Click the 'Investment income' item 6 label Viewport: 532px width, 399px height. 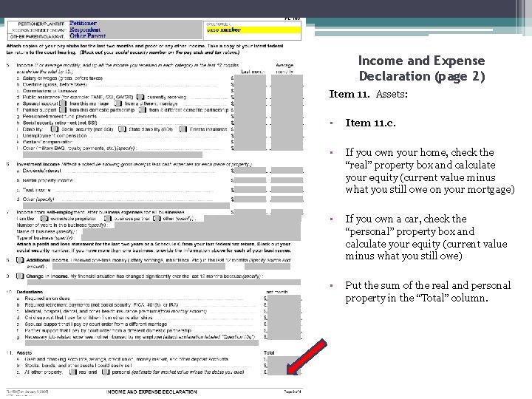tap(38, 164)
